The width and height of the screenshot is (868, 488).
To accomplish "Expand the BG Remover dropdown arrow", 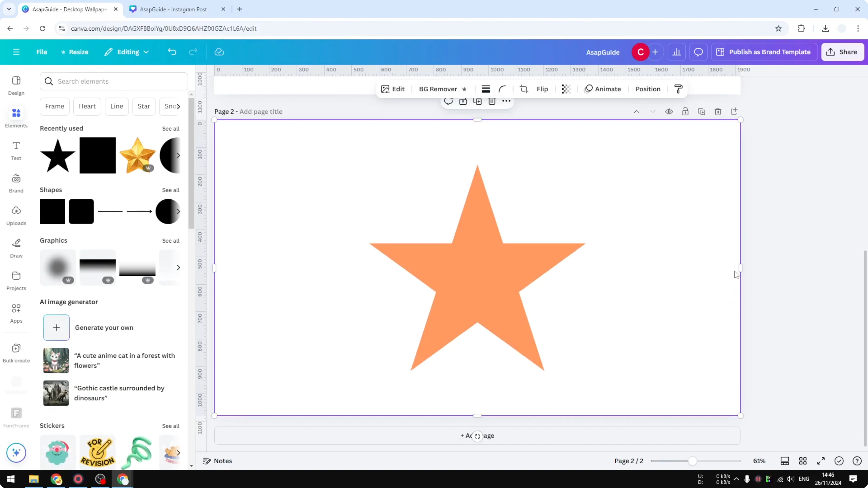I will point(465,89).
